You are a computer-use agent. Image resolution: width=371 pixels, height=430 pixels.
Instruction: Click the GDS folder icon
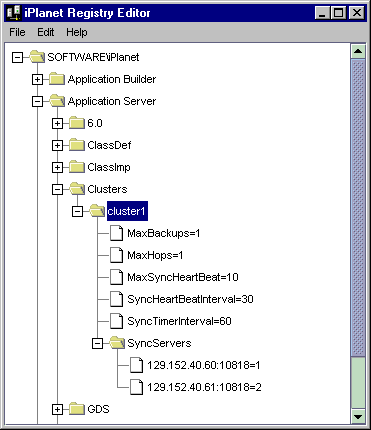tap(77, 409)
